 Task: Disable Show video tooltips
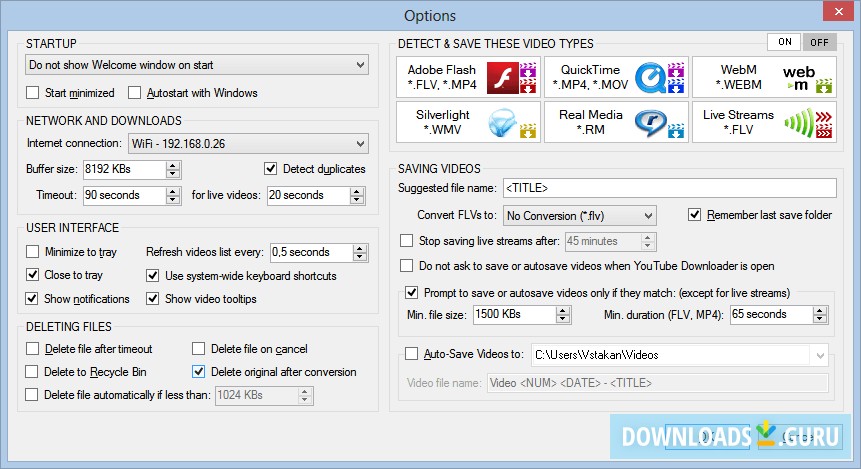pyautogui.click(x=153, y=298)
